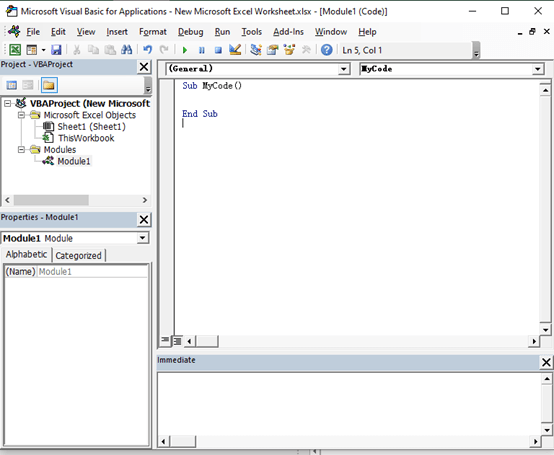The height and width of the screenshot is (455, 554).
Task: Click the View Code icon in Project pane
Action: point(12,85)
